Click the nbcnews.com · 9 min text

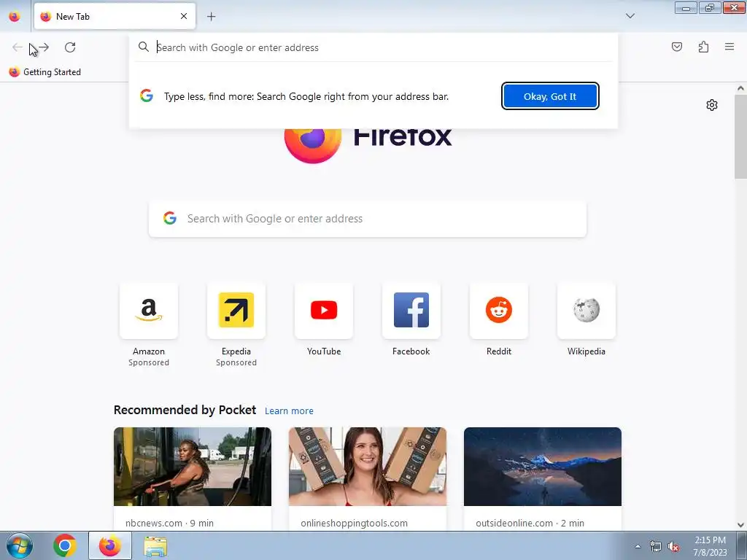(x=169, y=523)
